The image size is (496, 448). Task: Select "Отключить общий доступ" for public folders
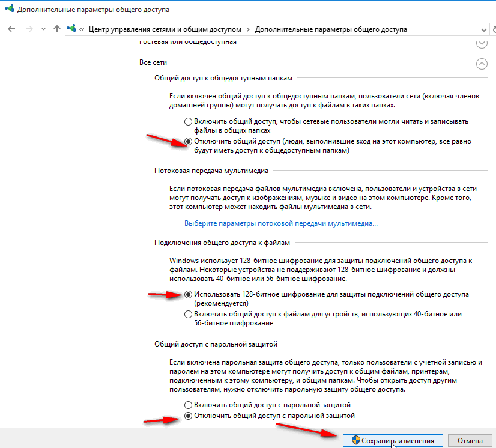(x=189, y=141)
